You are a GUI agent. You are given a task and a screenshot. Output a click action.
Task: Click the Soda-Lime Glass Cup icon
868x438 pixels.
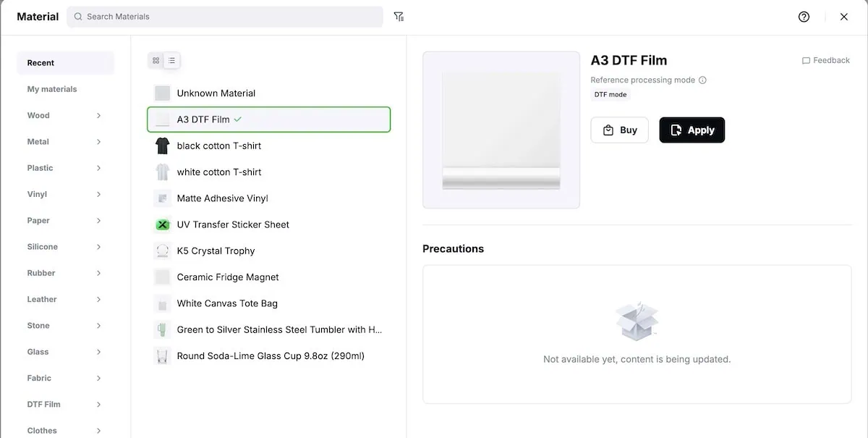pos(162,356)
